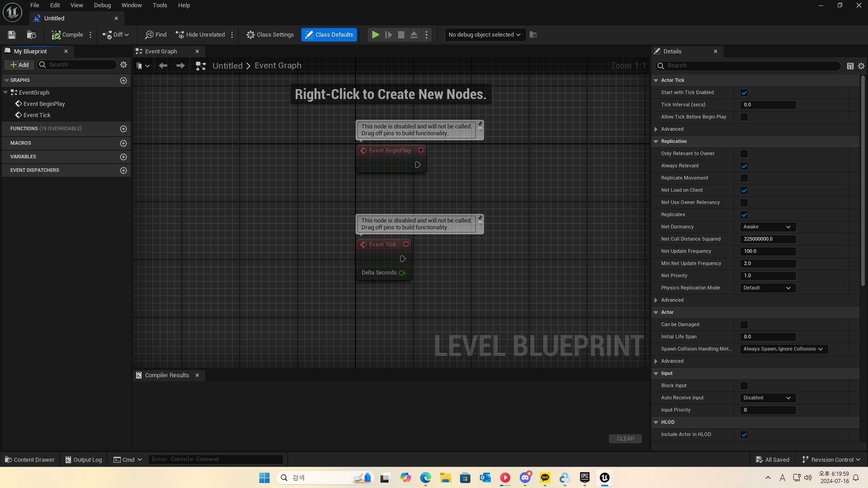The image size is (868, 488).
Task: Open the Details panel settings gear
Action: pyautogui.click(x=861, y=66)
